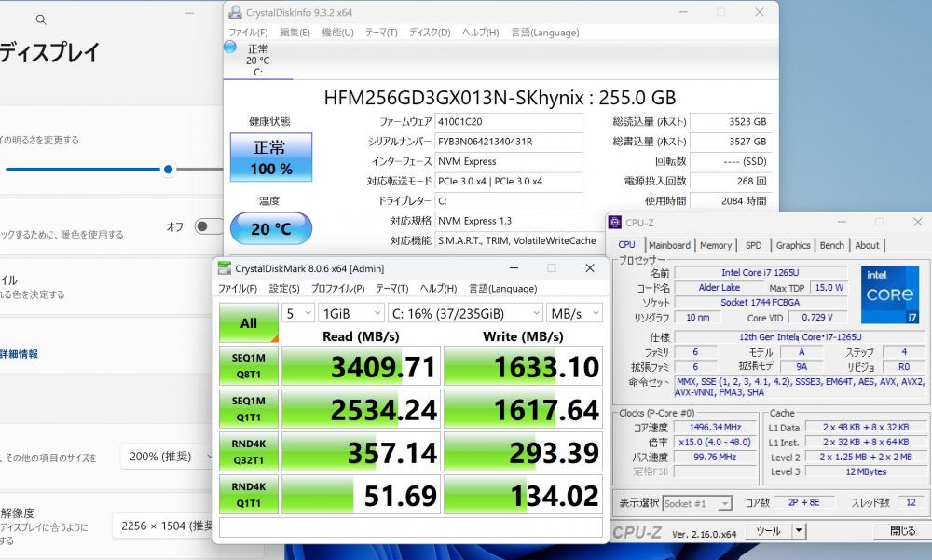Click the CrystalDiskMark title bar app icon
Viewport: 932px width, 560px height.
point(224,268)
